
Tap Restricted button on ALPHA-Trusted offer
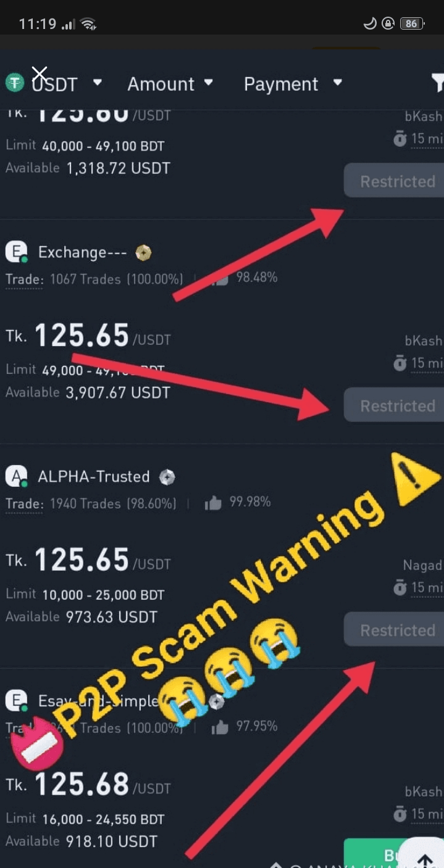click(x=393, y=630)
